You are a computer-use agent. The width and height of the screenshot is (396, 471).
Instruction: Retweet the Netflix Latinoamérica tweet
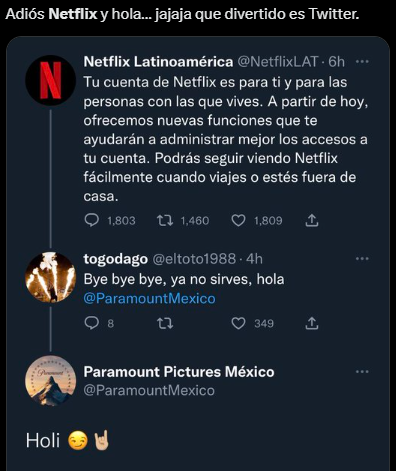point(165,221)
